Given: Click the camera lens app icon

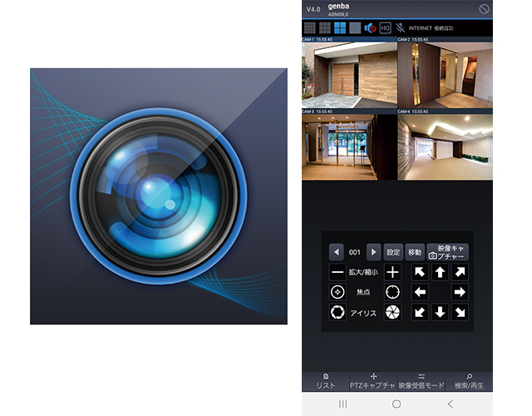Looking at the screenshot, I should click(159, 196).
